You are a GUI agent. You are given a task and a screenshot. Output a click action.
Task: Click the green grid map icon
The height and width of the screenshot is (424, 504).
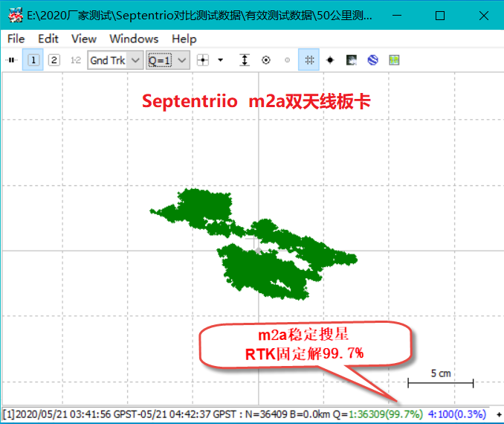pyautogui.click(x=394, y=60)
